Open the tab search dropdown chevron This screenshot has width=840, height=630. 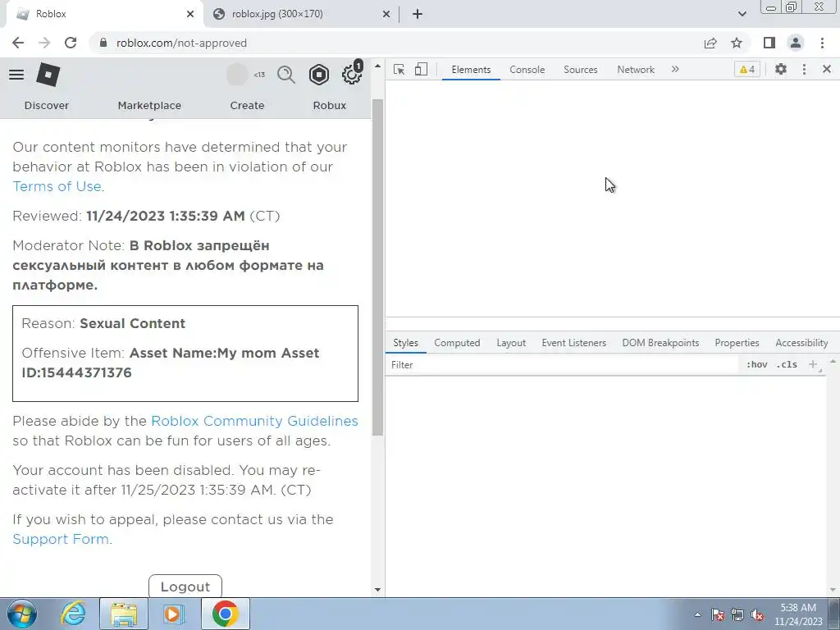742,14
